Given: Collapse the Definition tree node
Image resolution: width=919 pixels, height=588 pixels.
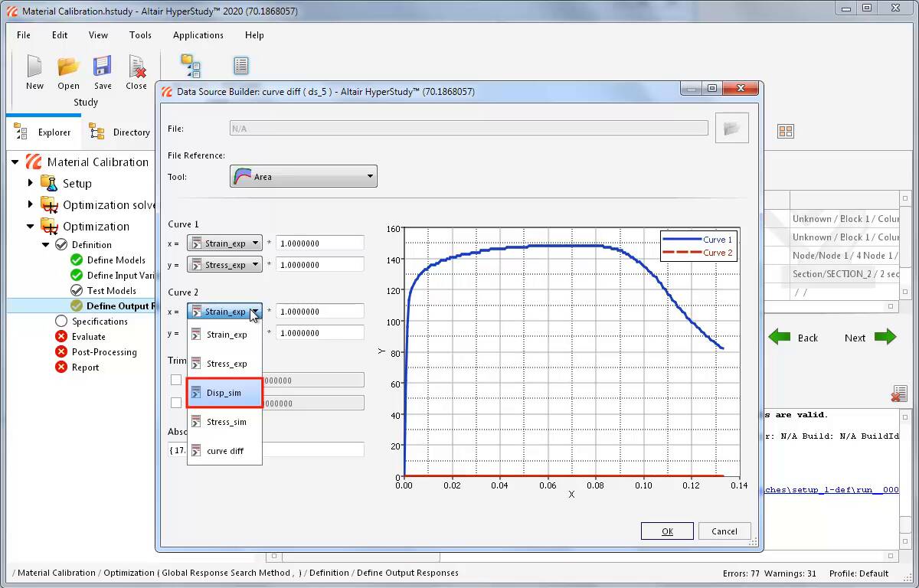Looking at the screenshot, I should 44,244.
